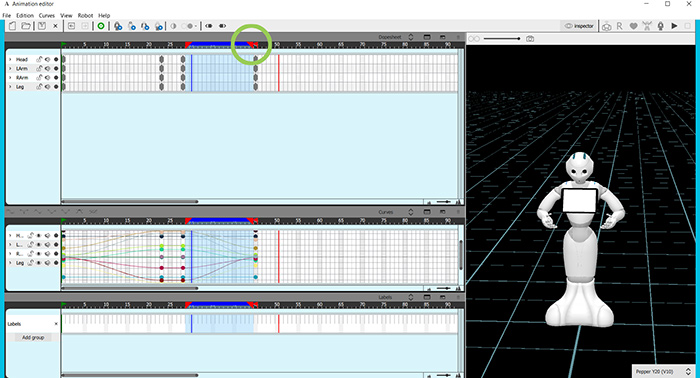
Task: Open the File menu
Action: (x=7, y=15)
